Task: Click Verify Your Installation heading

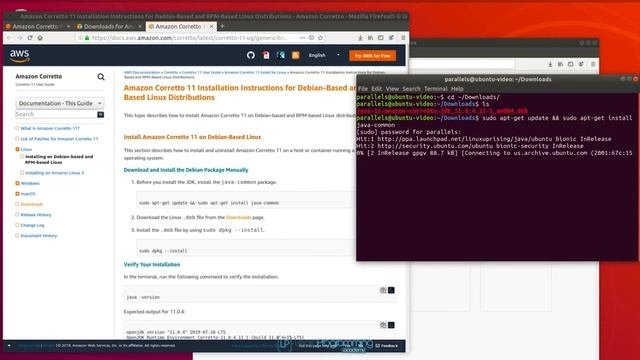Action: tap(152, 264)
